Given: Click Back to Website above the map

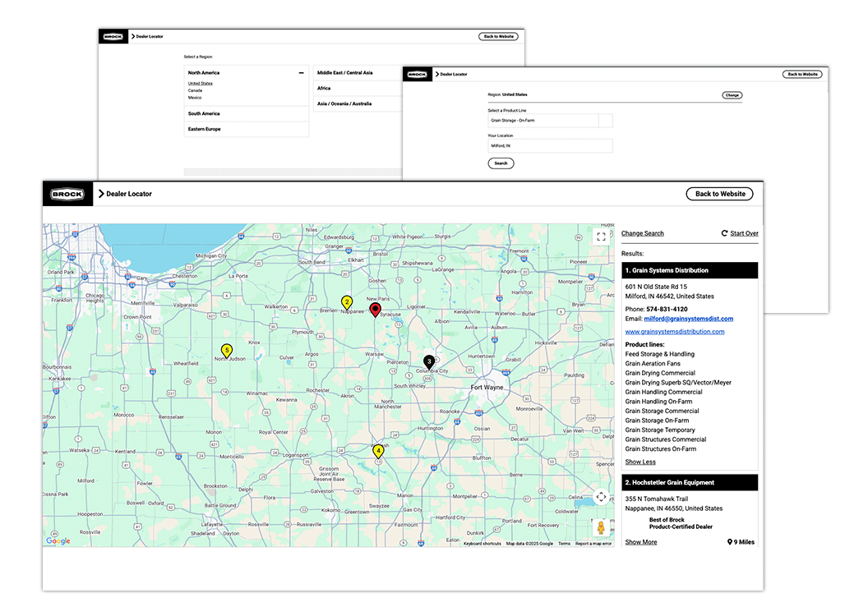Looking at the screenshot, I should (x=719, y=194).
